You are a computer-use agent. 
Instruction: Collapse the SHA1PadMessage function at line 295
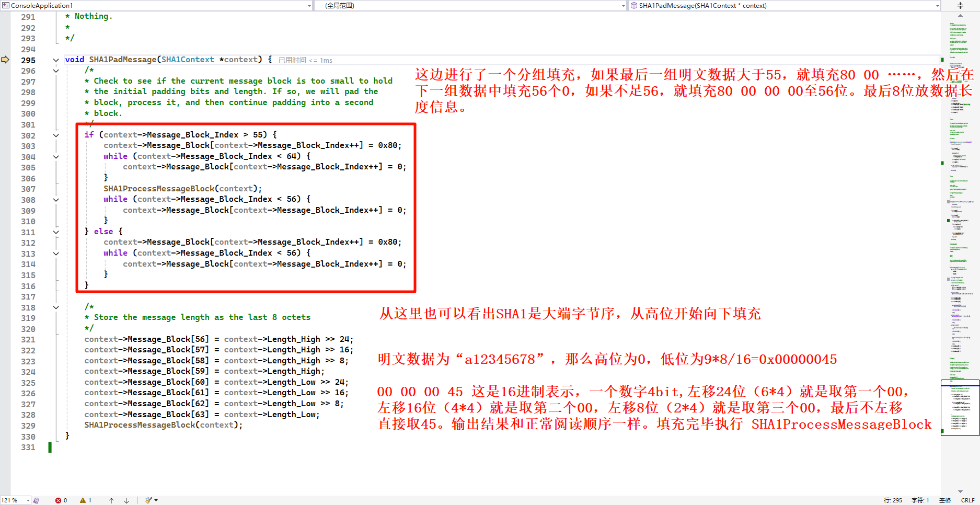[x=56, y=60]
